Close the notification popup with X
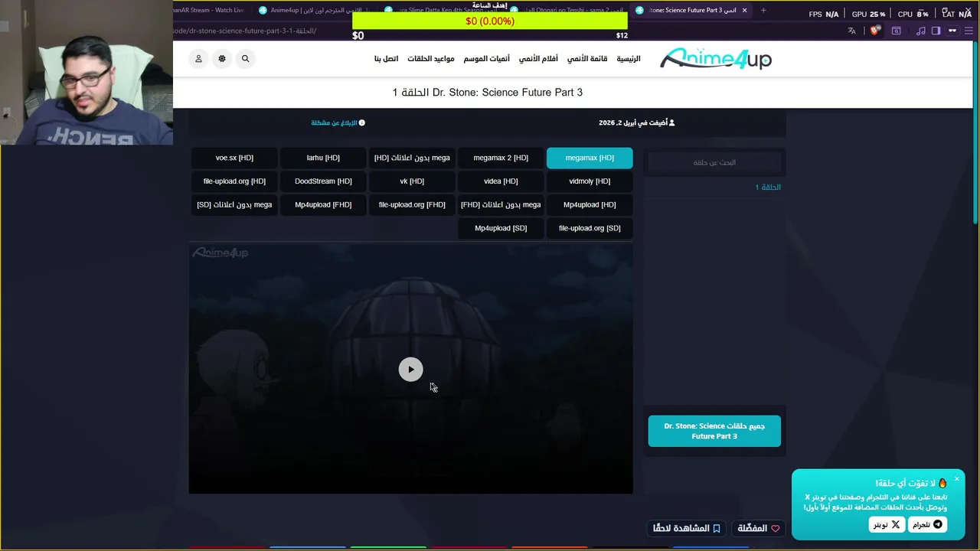Screen dimensions: 980x551 [x=956, y=479]
